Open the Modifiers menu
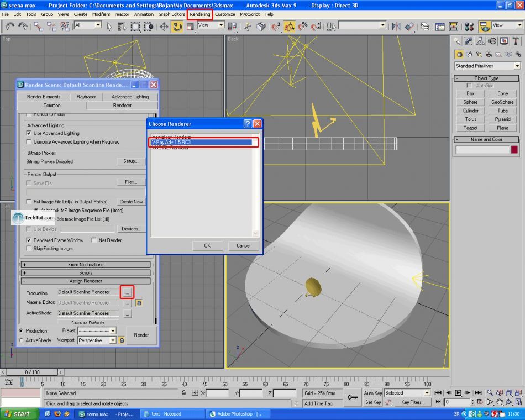The height and width of the screenshot is (420, 525). 101,14
